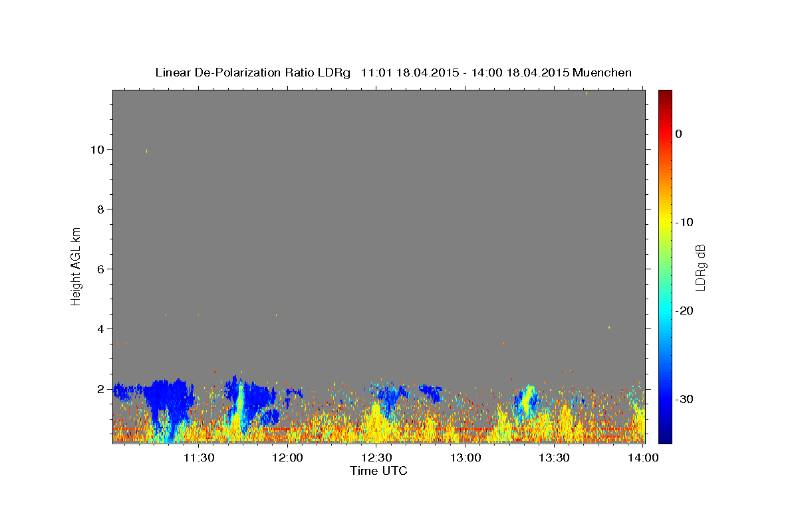Viewport: 798px width, 532px height.
Task: Click the 'LDRg dB' colorbar label
Action: pos(700,267)
